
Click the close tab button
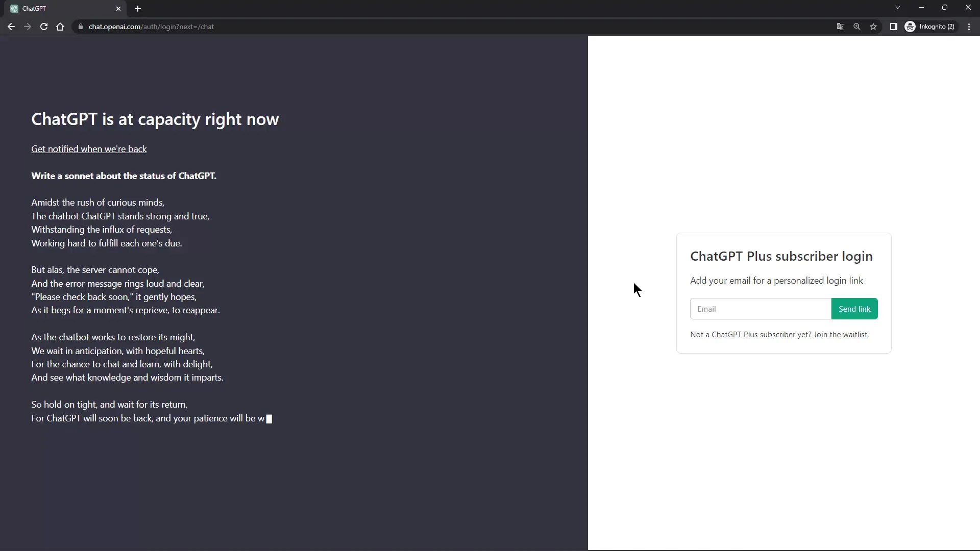pos(118,8)
